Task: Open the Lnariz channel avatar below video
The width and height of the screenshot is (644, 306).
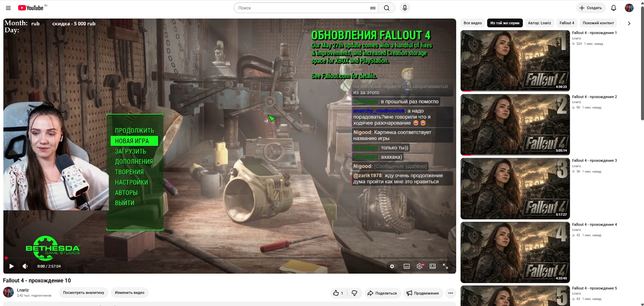Action: (x=8, y=292)
